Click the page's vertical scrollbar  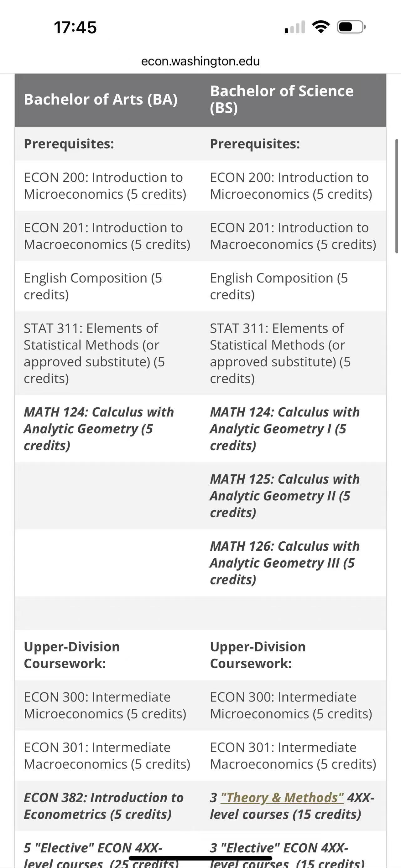click(397, 196)
